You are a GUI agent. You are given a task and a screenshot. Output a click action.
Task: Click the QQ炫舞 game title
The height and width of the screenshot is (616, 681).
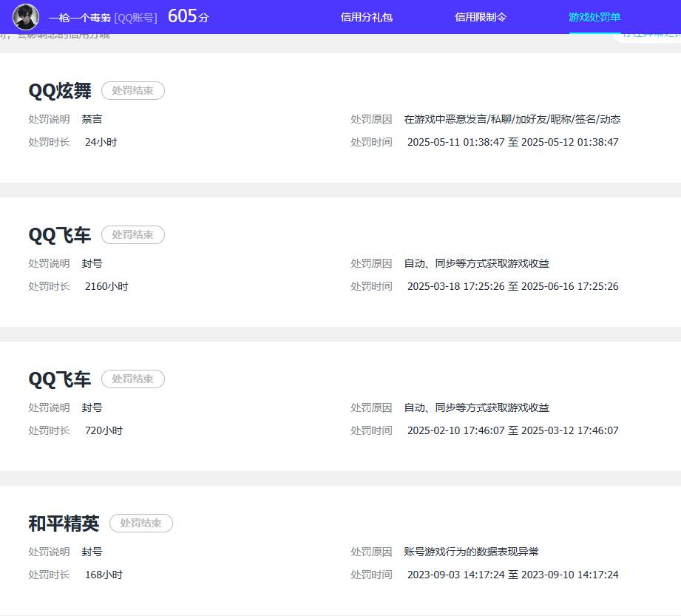click(60, 91)
